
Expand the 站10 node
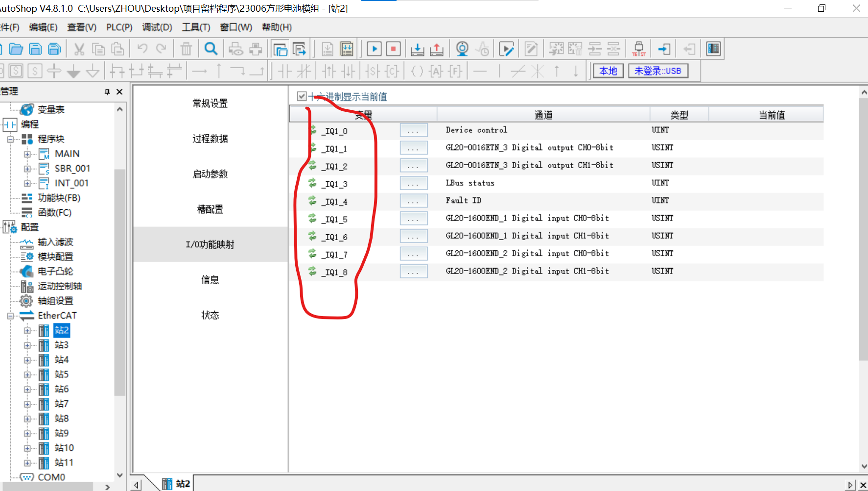[x=27, y=448]
